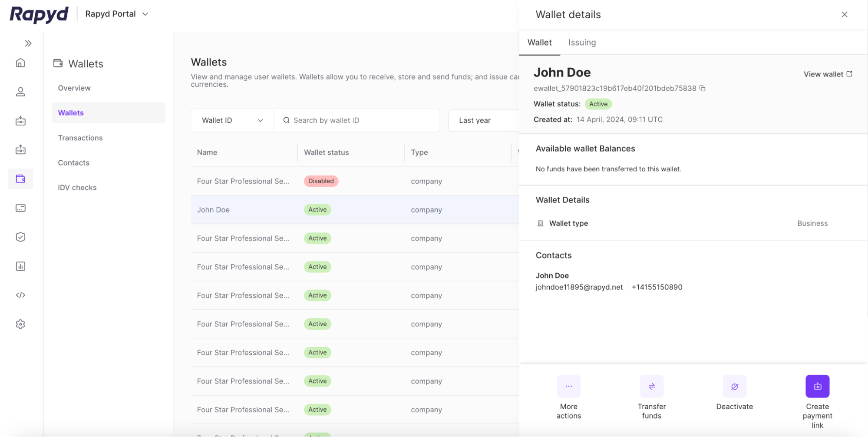The image size is (868, 437).
Task: Click the copy wallet ID icon
Action: 702,88
